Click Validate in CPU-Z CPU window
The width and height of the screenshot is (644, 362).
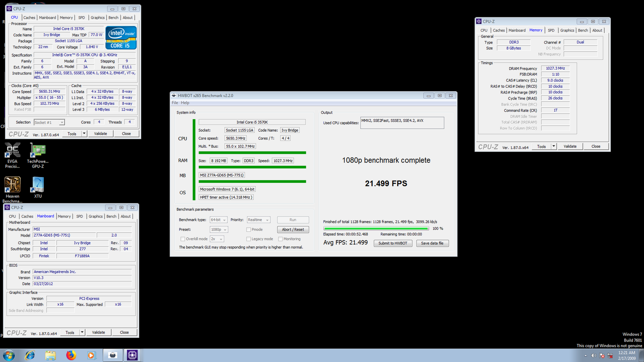pos(100,134)
